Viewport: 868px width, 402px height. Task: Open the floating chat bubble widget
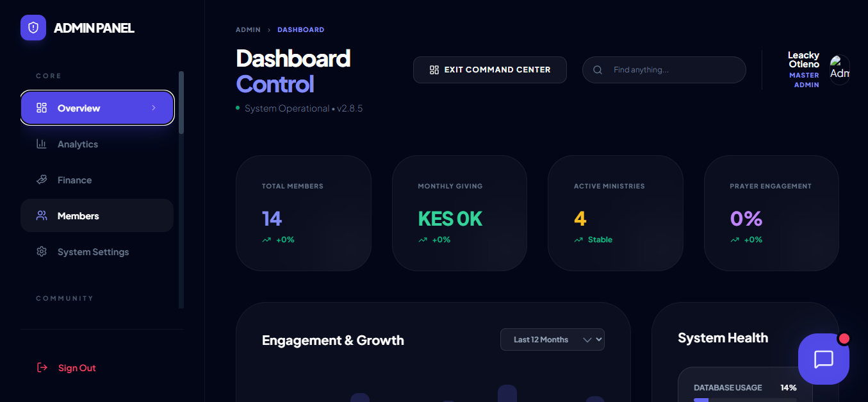click(x=823, y=359)
